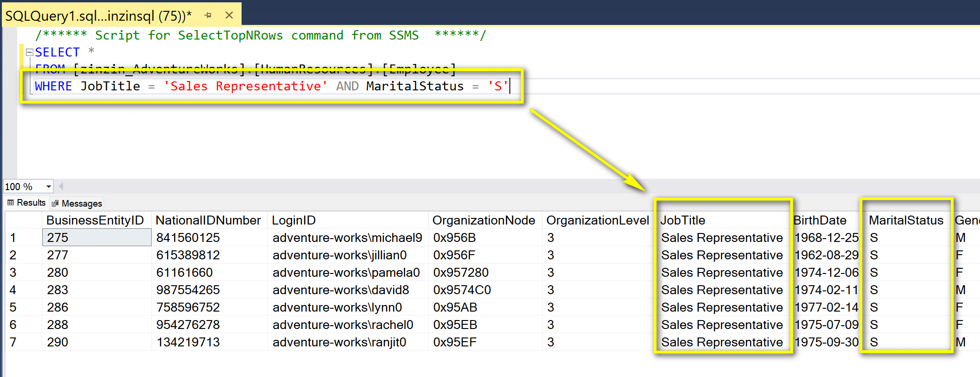This screenshot has width=980, height=377.
Task: Click the WHERE keyword in the query
Action: [53, 86]
